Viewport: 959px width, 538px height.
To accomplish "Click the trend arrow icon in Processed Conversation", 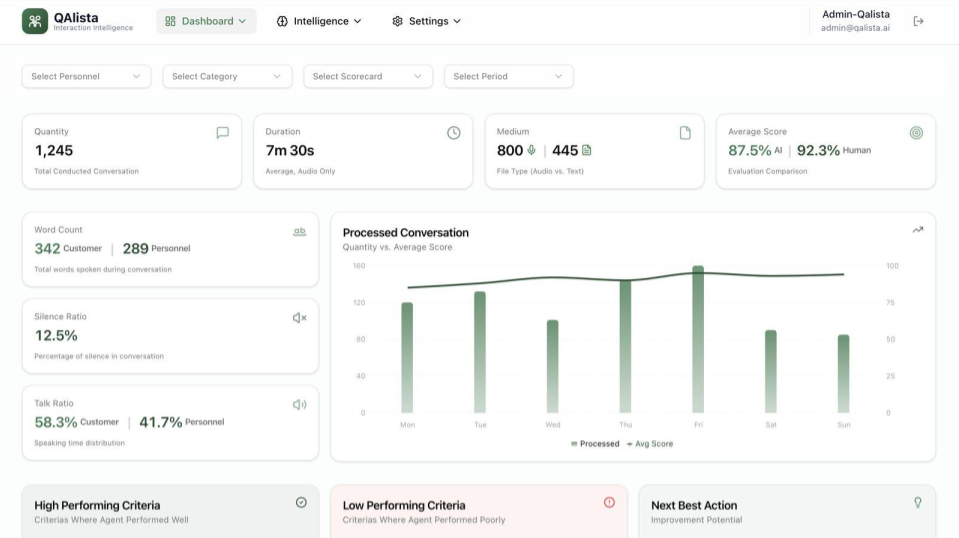I will click(x=917, y=230).
